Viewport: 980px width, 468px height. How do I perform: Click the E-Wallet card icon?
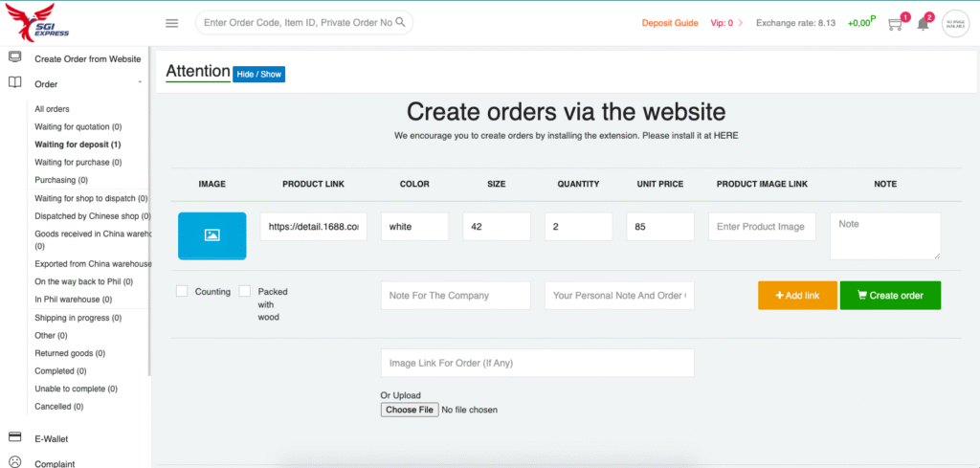(14, 438)
